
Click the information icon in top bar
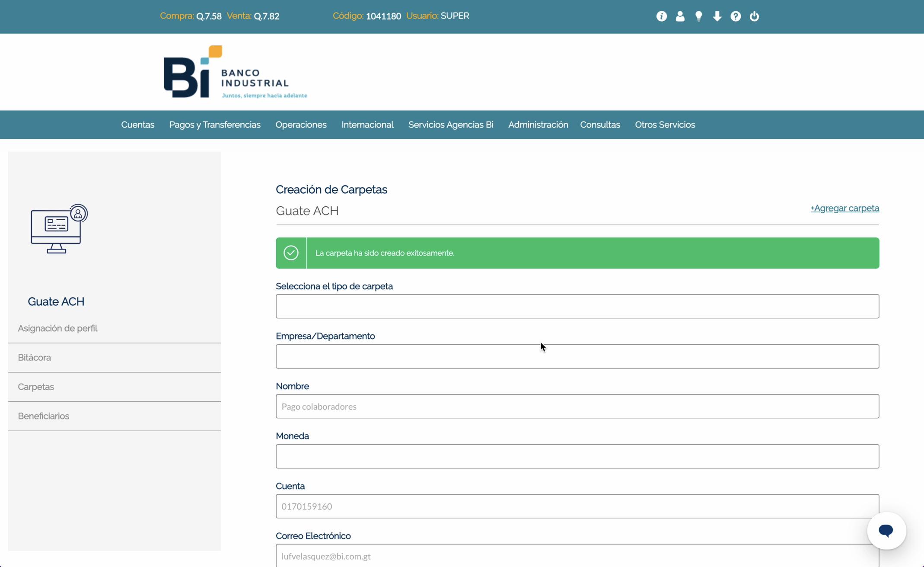[661, 16]
